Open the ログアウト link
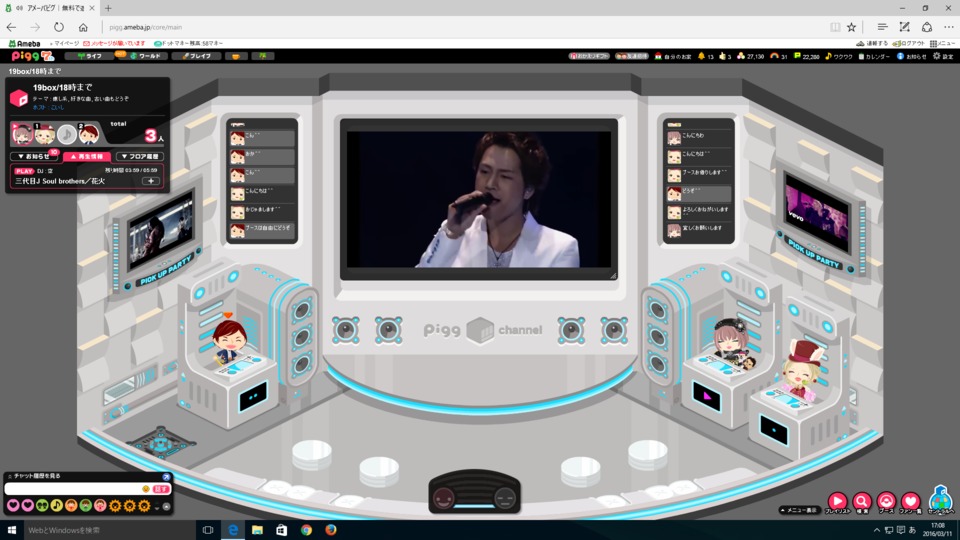 point(909,43)
